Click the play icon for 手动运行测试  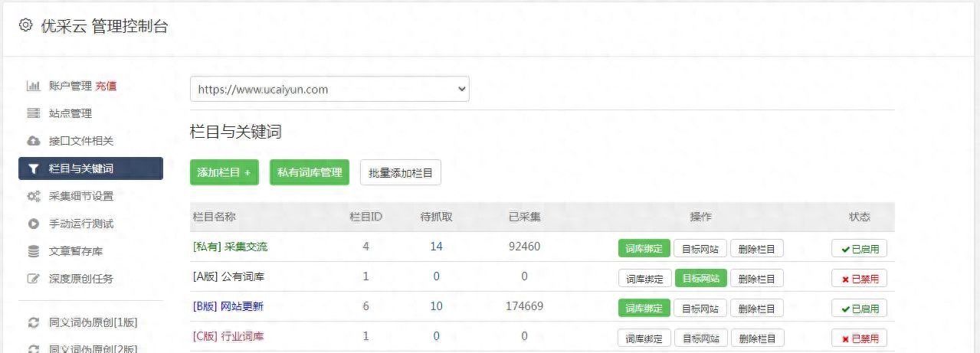tap(33, 224)
